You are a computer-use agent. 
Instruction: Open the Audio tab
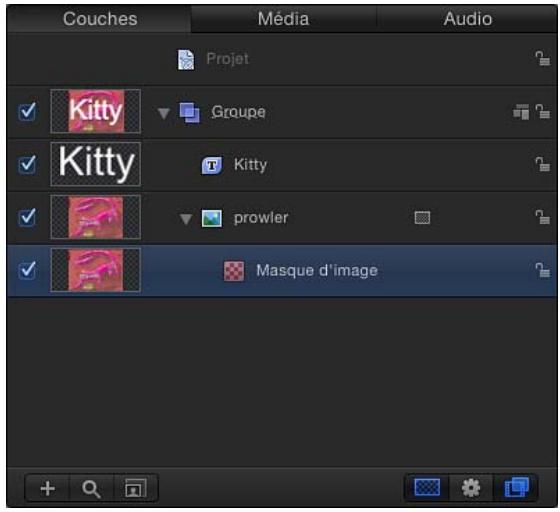tap(467, 19)
